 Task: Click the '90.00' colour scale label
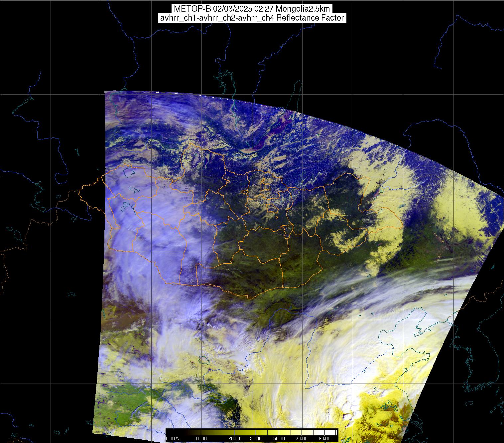pyautogui.click(x=325, y=439)
